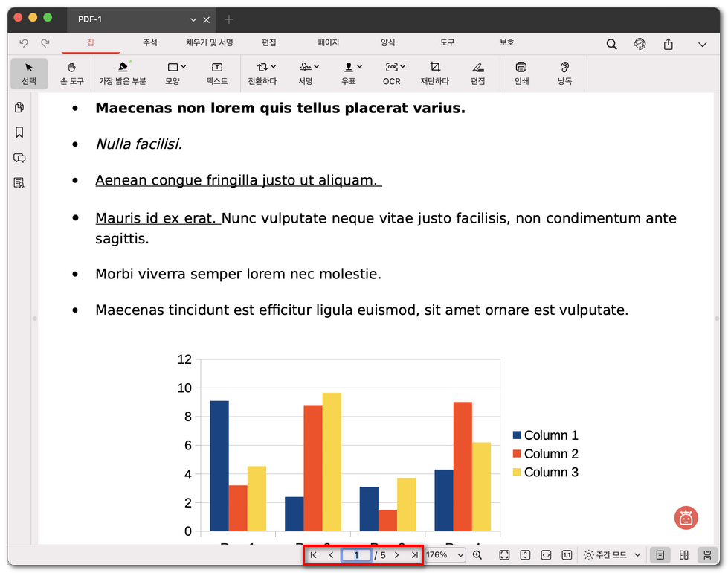The height and width of the screenshot is (573, 728).
Task: Start read aloud (낭독)
Action: pos(564,73)
